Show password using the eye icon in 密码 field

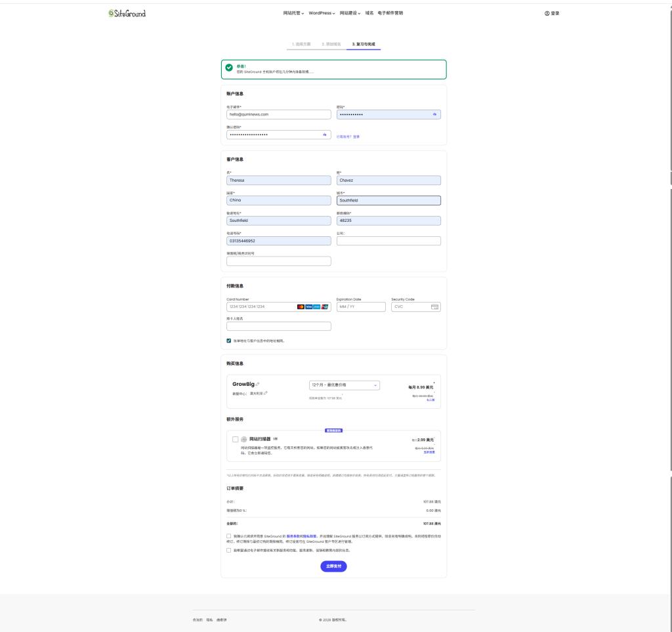click(x=434, y=114)
